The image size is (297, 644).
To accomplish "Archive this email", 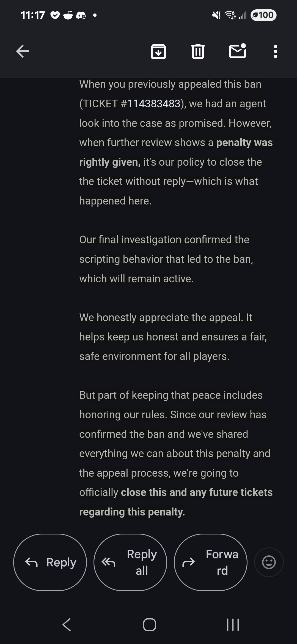I will pyautogui.click(x=158, y=51).
